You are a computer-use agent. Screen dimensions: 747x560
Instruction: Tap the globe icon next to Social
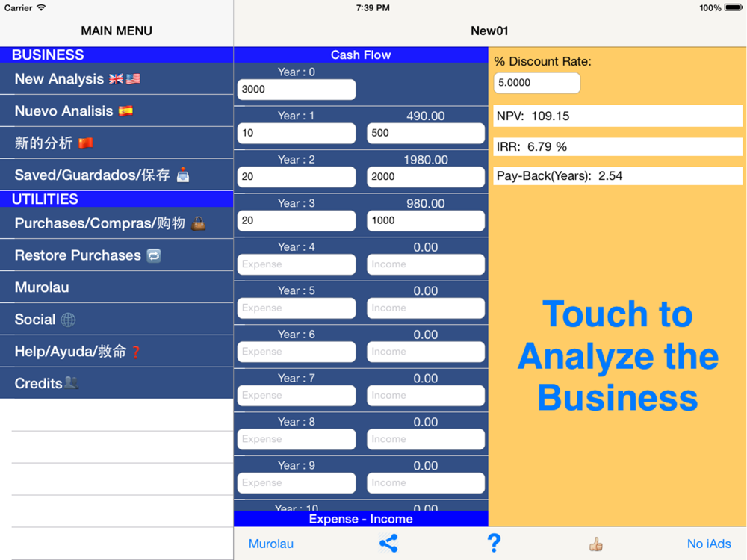pyautogui.click(x=68, y=320)
